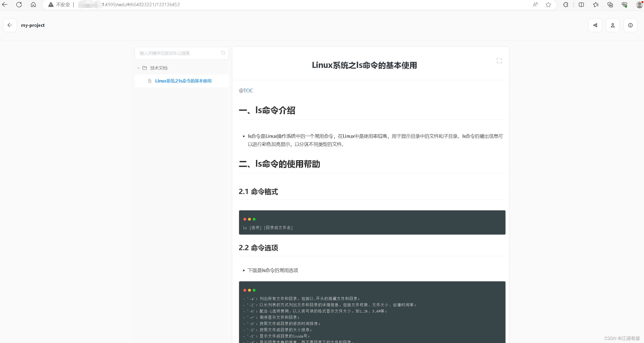
Task: Click the share icon button
Action: coord(595,25)
